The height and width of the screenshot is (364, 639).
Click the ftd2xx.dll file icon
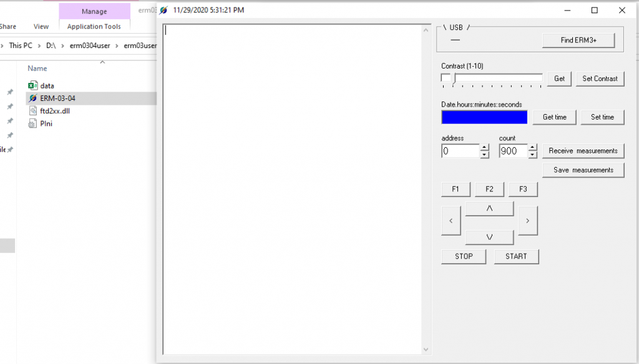click(x=33, y=111)
